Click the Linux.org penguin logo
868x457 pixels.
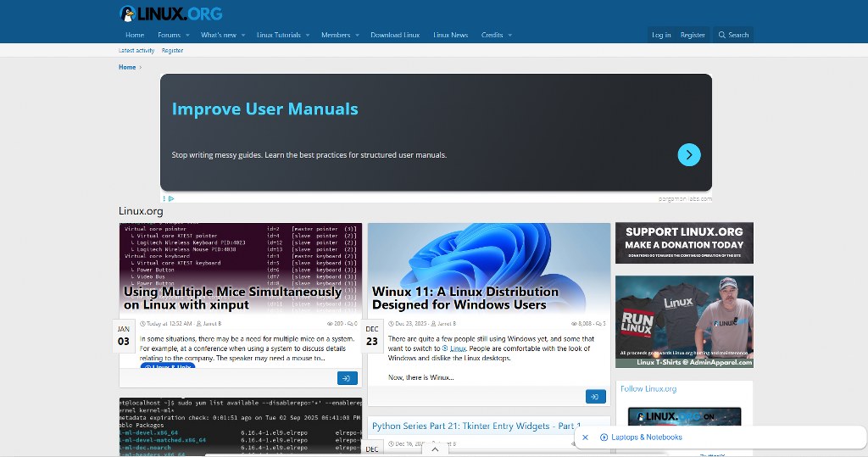(170, 14)
